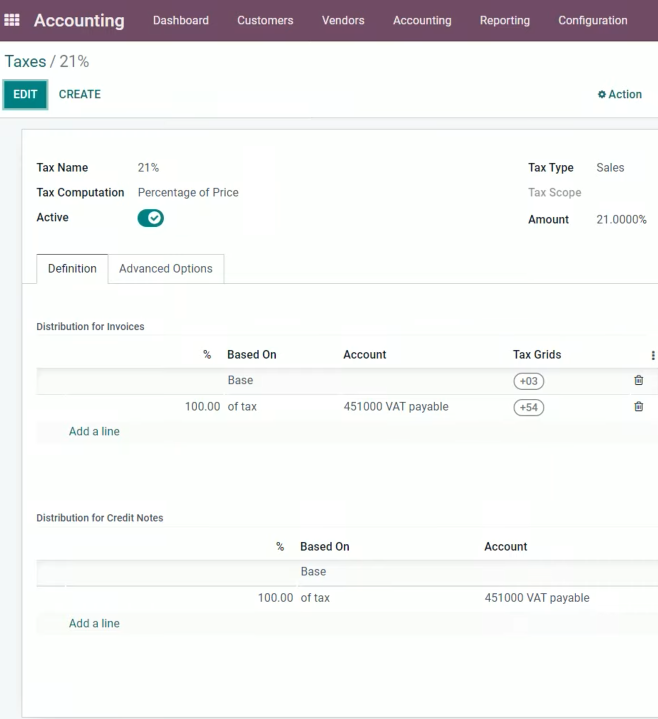Open the apps grid menu icon
Viewport: 658px width, 719px height.
pos(12,20)
